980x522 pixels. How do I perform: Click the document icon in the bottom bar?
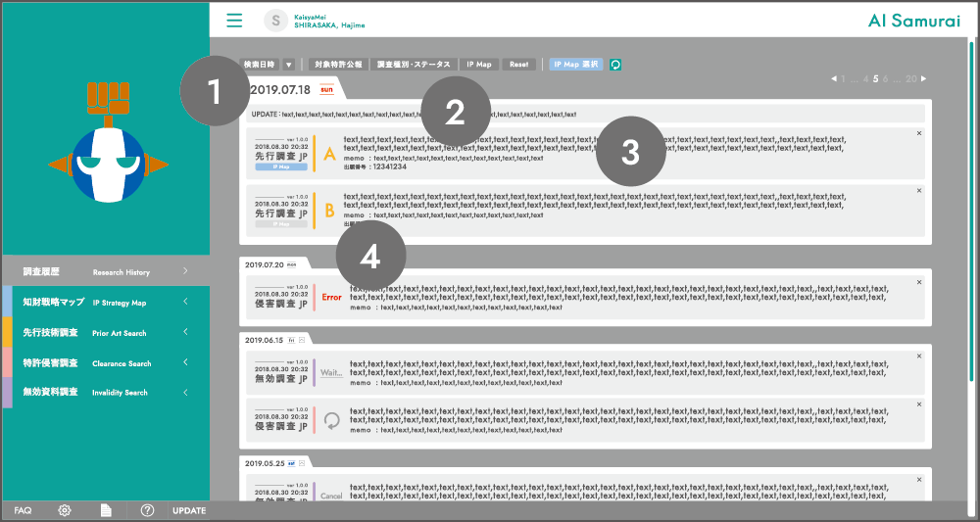click(x=106, y=510)
